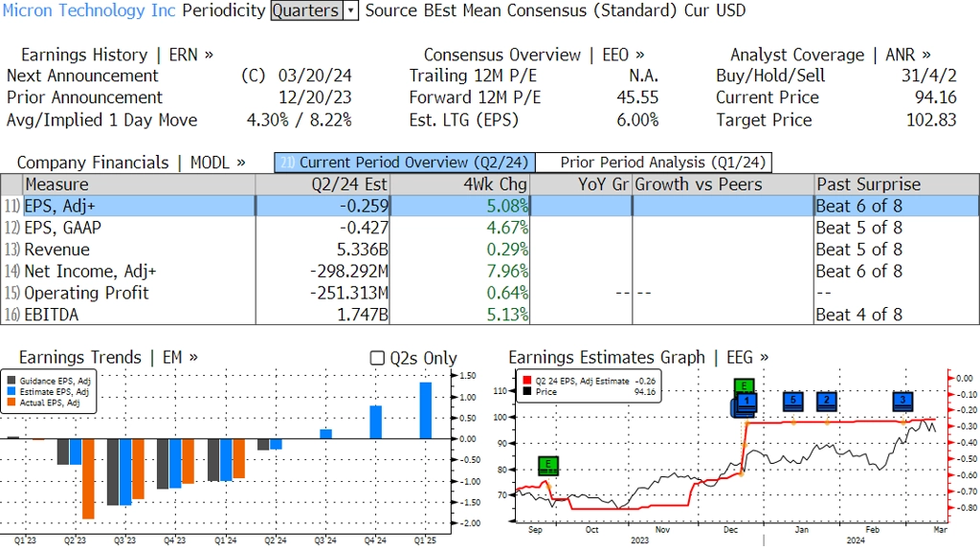Open the Micron Technology Inc link
The image size is (980, 548).
coord(89,11)
